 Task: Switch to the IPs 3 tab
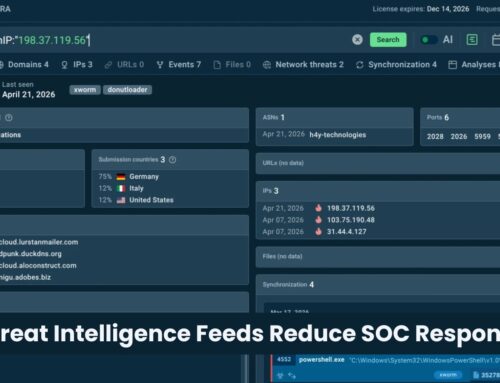pyautogui.click(x=77, y=65)
